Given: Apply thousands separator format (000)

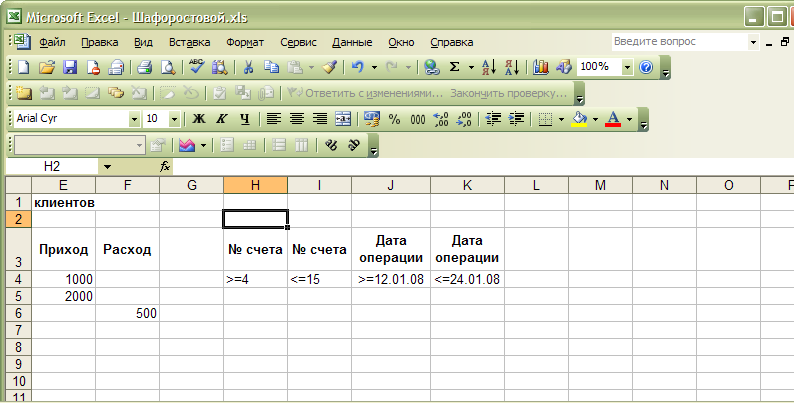Looking at the screenshot, I should point(418,119).
